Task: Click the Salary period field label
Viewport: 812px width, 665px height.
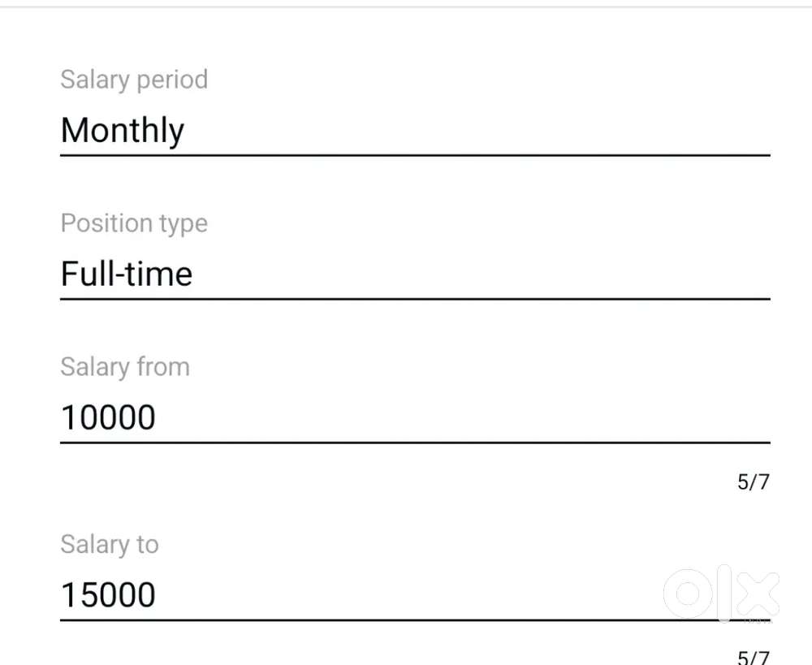Action: tap(134, 79)
